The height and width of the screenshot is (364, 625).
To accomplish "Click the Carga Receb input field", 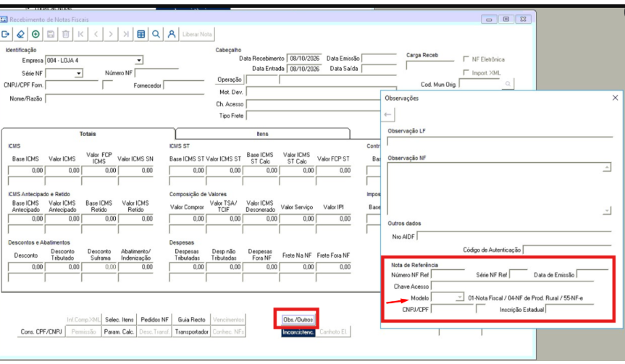I will [x=430, y=65].
